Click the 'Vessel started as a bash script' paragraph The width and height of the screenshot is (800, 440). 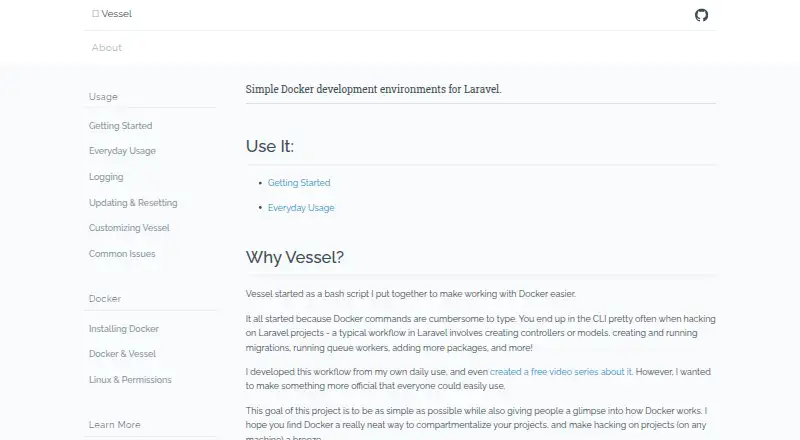coord(411,294)
